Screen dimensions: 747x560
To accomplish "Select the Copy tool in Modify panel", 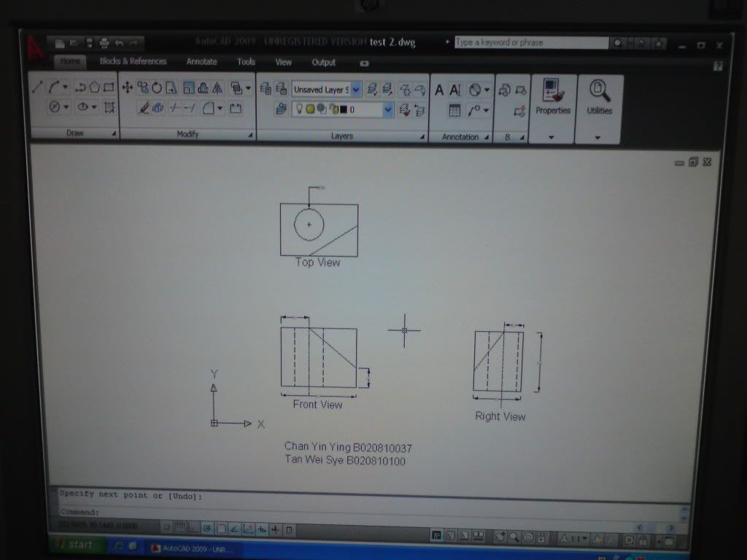I will click(x=142, y=87).
